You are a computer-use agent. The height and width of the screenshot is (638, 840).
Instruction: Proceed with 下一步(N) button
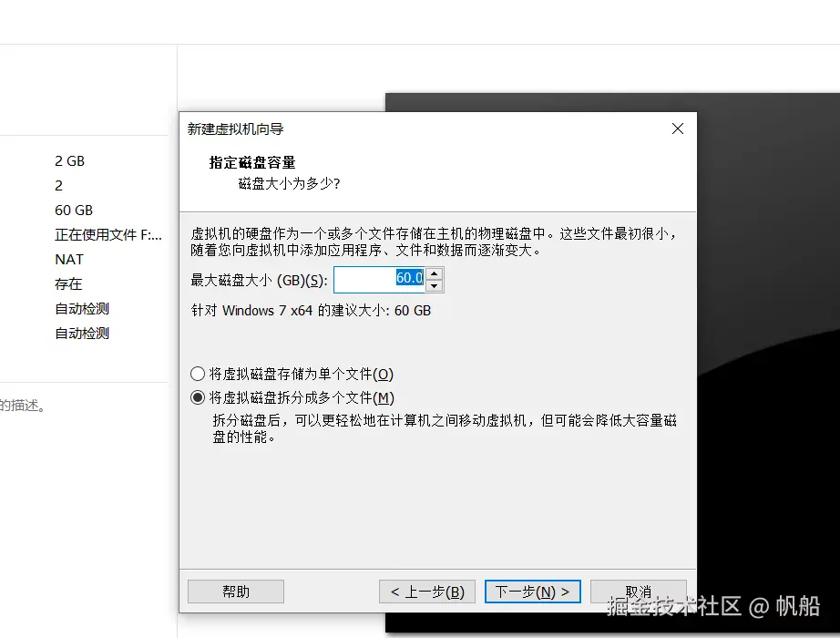pyautogui.click(x=532, y=592)
